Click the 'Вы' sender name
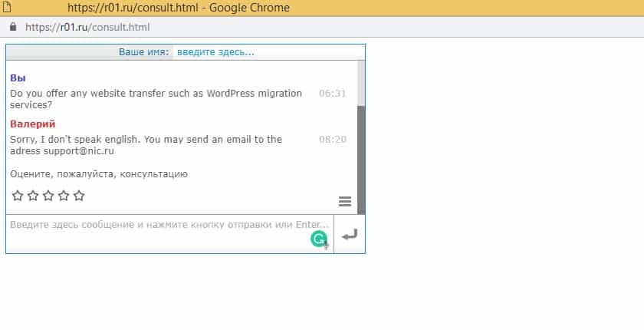Image resolution: width=644 pixels, height=330 pixels. click(x=18, y=78)
